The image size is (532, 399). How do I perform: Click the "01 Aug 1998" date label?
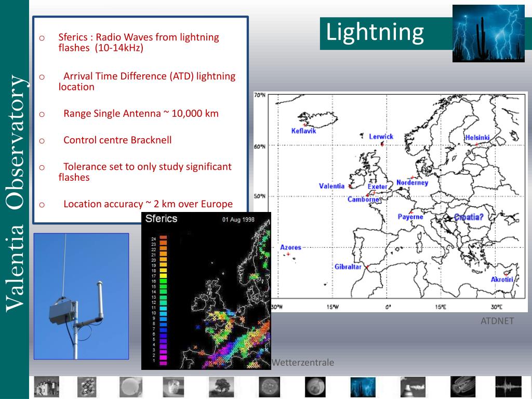click(x=238, y=220)
